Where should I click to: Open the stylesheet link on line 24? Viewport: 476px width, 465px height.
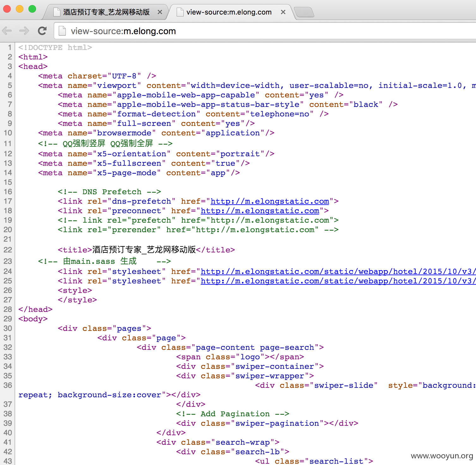pos(338,271)
